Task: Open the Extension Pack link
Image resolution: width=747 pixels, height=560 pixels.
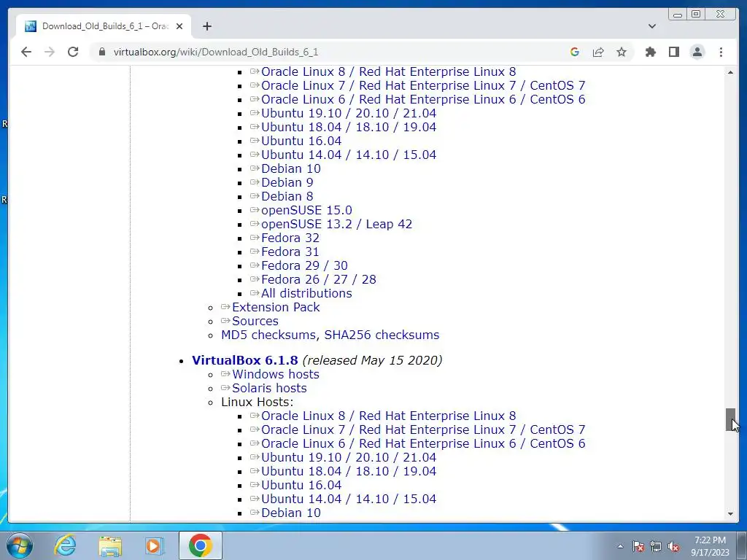Action: [275, 307]
